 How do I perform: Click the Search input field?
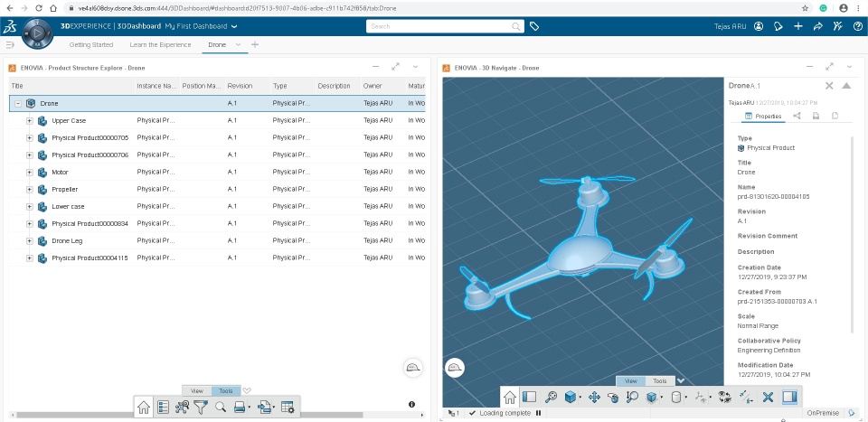point(445,26)
